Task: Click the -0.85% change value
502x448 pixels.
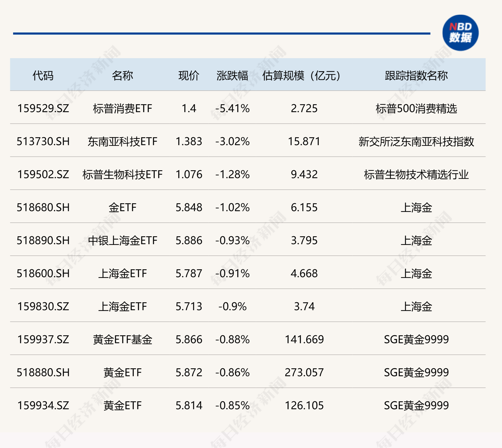Action: coord(232,406)
